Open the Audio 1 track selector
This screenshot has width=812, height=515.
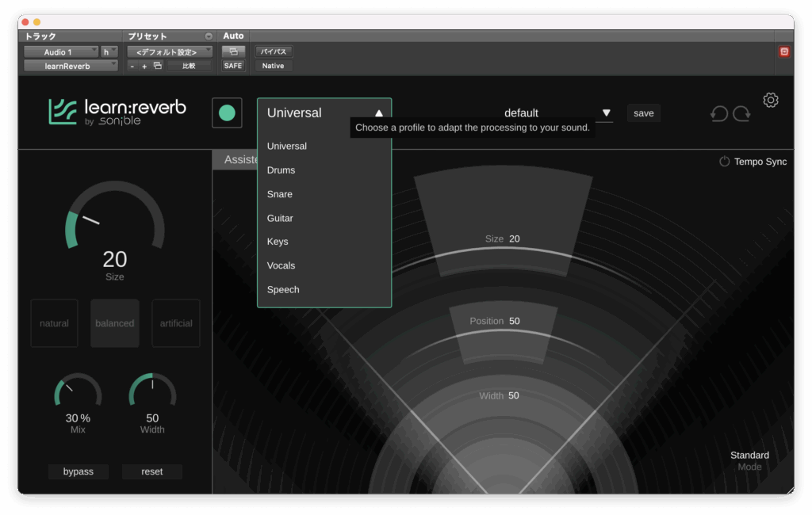pyautogui.click(x=61, y=51)
